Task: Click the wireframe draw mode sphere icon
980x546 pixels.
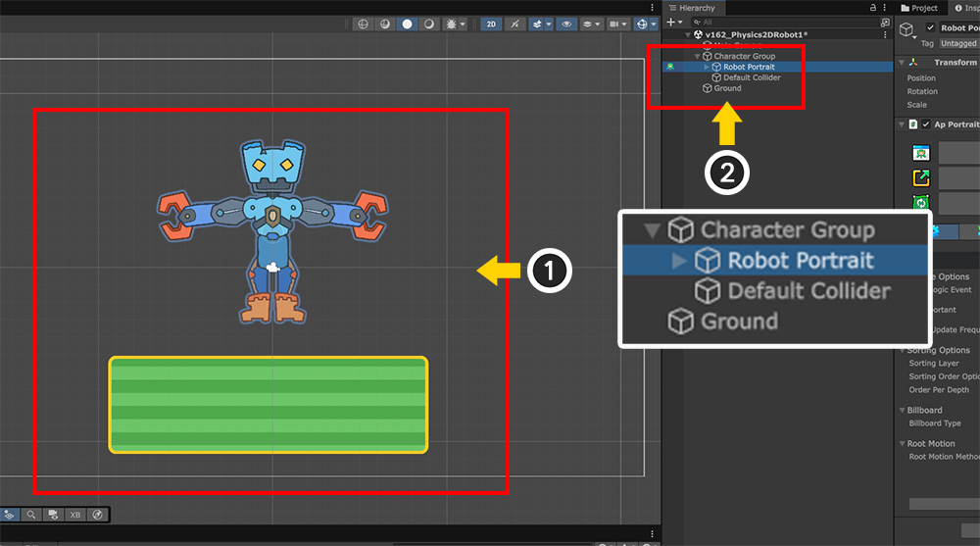Action: pyautogui.click(x=363, y=24)
